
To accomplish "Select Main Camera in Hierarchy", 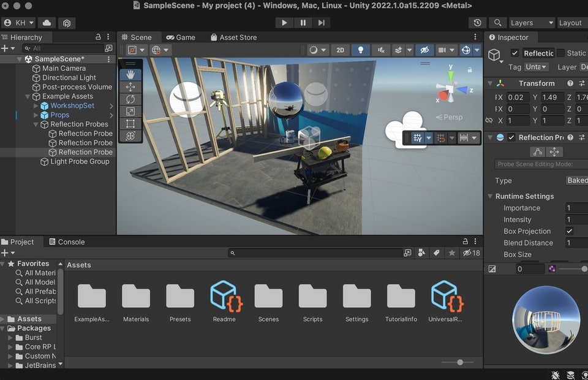I will pos(64,69).
